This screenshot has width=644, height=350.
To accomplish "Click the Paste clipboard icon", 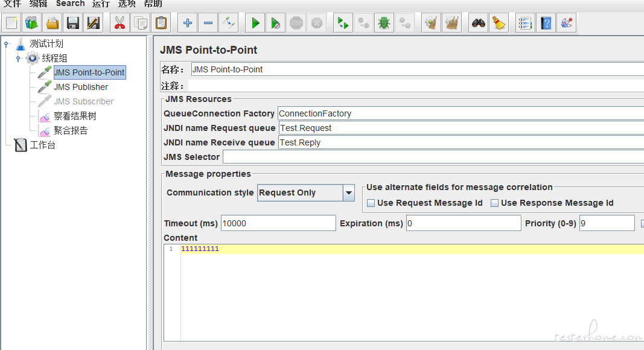I will tap(161, 24).
